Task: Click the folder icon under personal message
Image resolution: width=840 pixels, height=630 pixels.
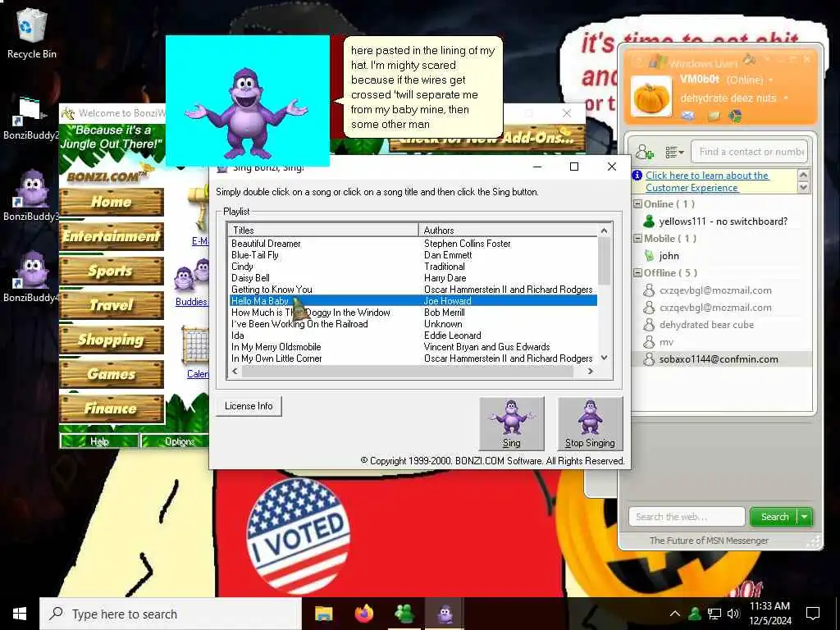Action: (714, 115)
